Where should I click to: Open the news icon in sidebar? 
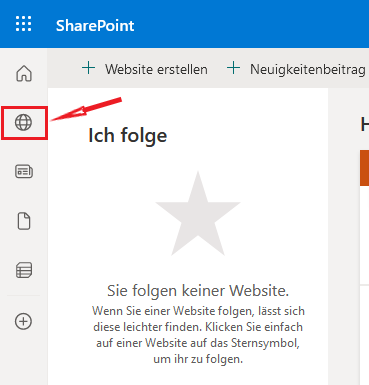click(24, 171)
